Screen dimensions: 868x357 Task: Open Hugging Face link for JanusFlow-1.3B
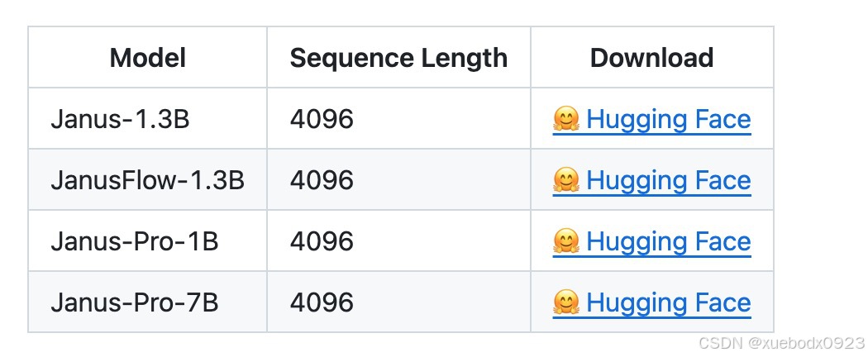668,180
